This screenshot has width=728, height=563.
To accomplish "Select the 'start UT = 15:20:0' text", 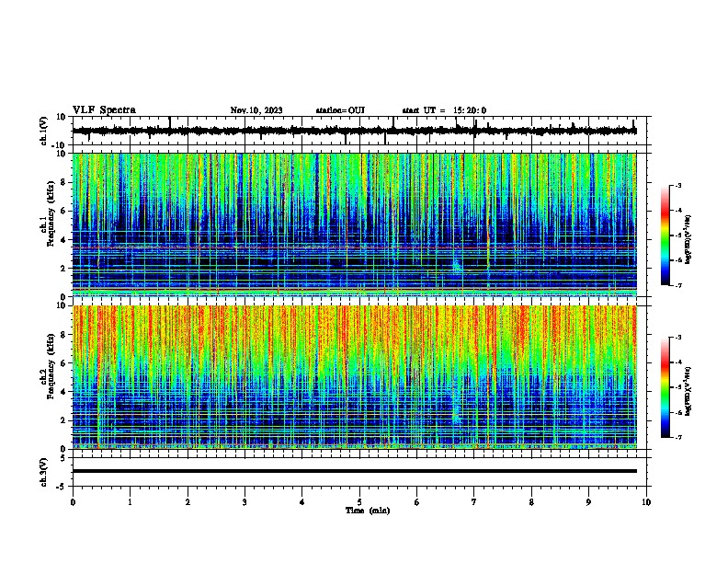I will 444,110.
